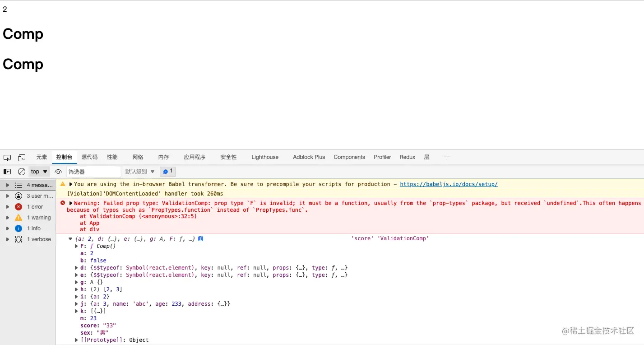
Task: Open the top context dropdown
Action: [x=39, y=172]
